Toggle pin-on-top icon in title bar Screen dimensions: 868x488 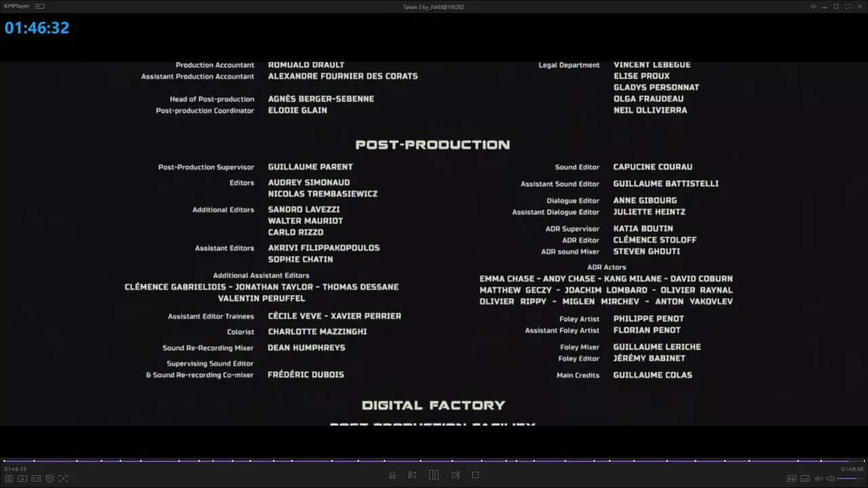click(x=813, y=6)
